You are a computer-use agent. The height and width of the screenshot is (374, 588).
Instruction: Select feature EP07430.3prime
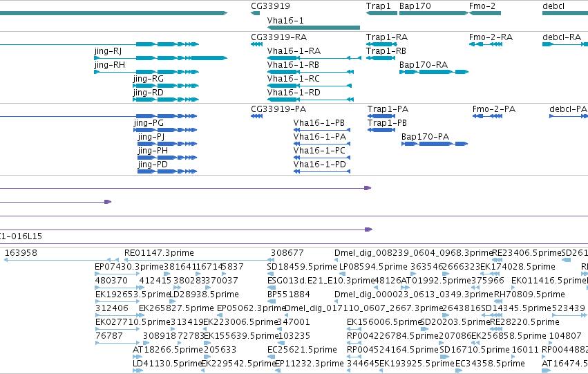[129, 267]
